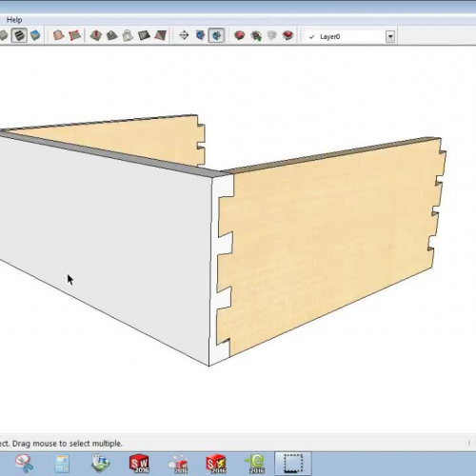Image resolution: width=476 pixels, height=476 pixels.
Task: Toggle Display Section Cuts
Action: 216,35
